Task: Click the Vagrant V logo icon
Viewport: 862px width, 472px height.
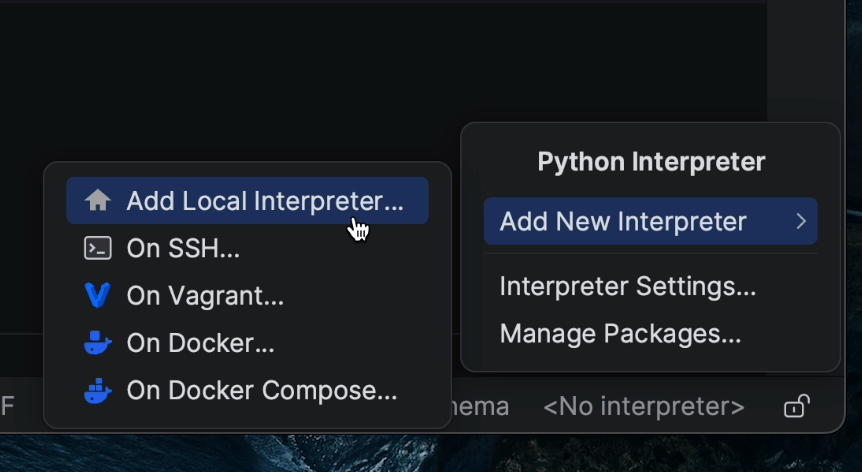Action: 97,296
